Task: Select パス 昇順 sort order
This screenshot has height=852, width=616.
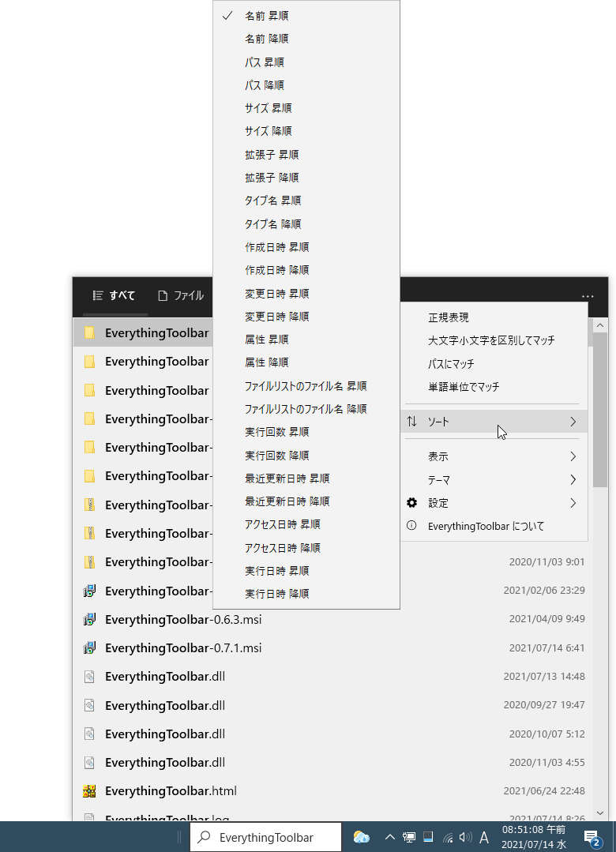Action: pyautogui.click(x=306, y=62)
